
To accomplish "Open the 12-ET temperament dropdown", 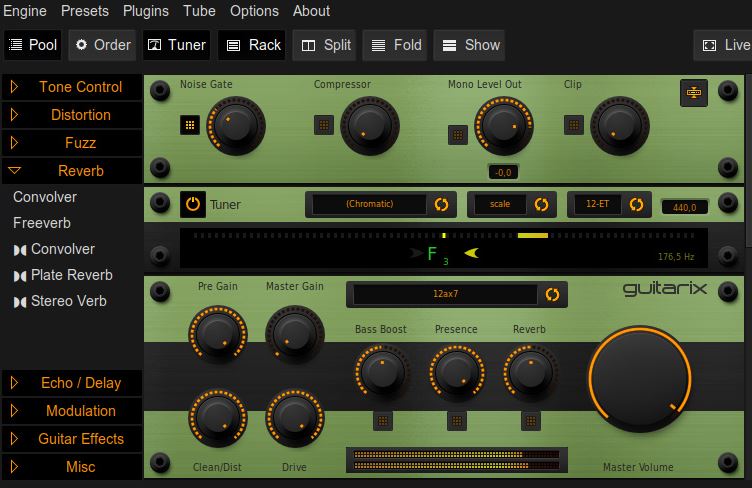I will point(597,204).
